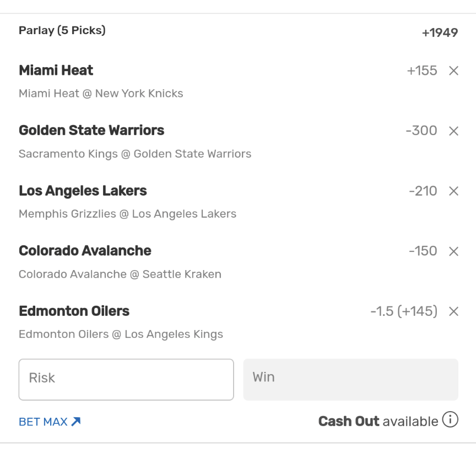
Task: Open Edmonton Oilers @ Los Angeles Kings matchup
Action: click(x=121, y=334)
